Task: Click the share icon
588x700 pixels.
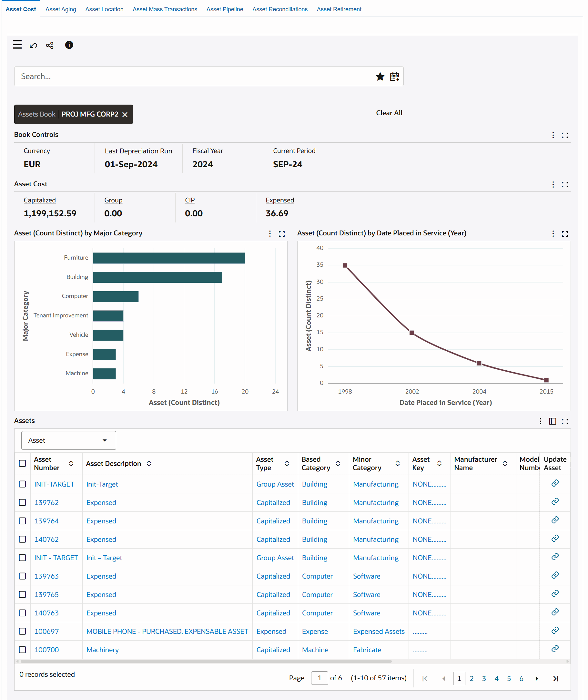Action: (x=50, y=45)
